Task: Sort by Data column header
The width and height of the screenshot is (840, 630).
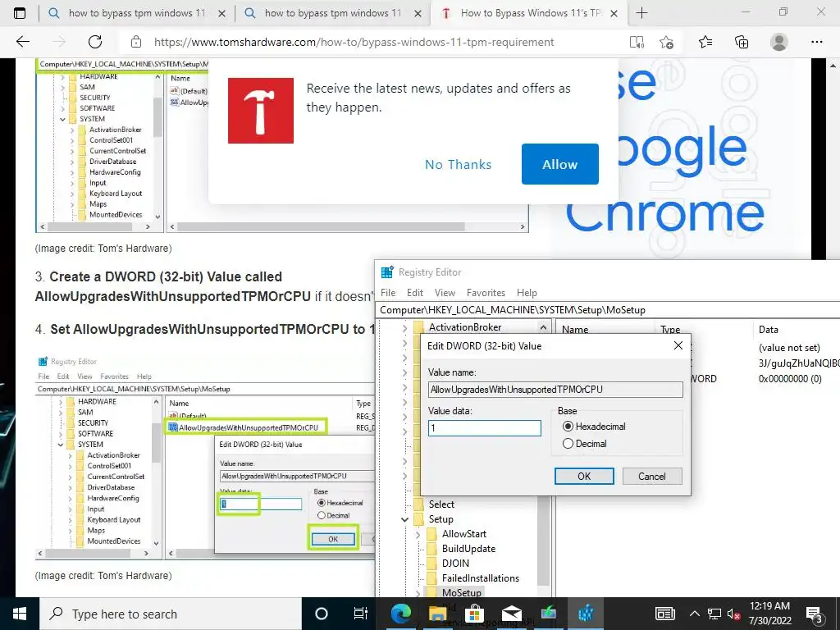Action: click(768, 330)
